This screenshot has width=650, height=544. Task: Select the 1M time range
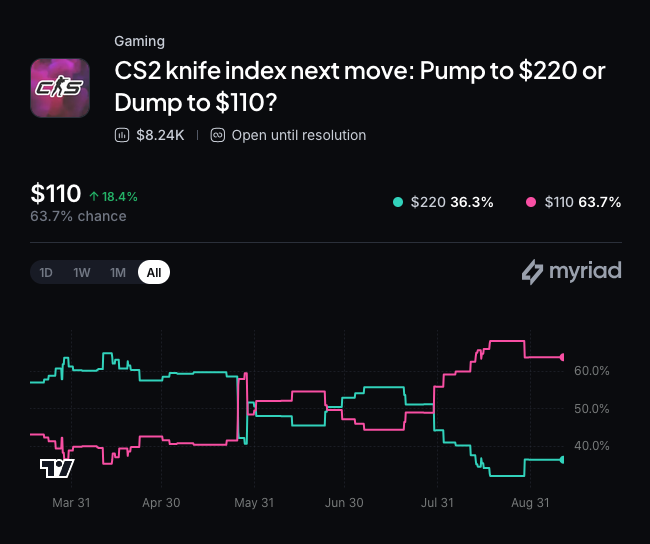click(x=118, y=272)
